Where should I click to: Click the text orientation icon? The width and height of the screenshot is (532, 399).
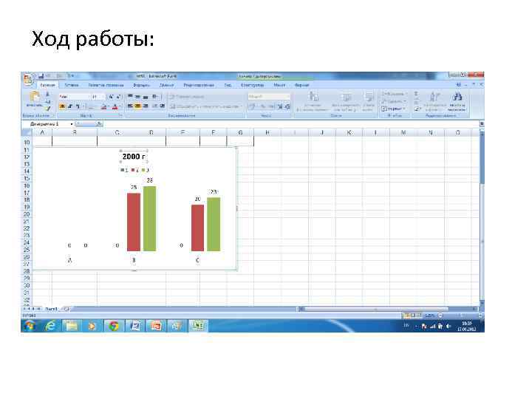(x=154, y=97)
